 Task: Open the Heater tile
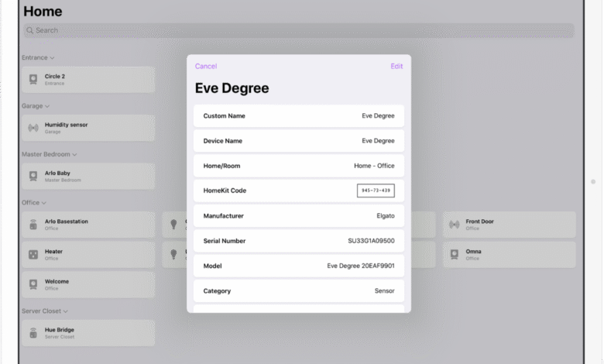coord(88,255)
